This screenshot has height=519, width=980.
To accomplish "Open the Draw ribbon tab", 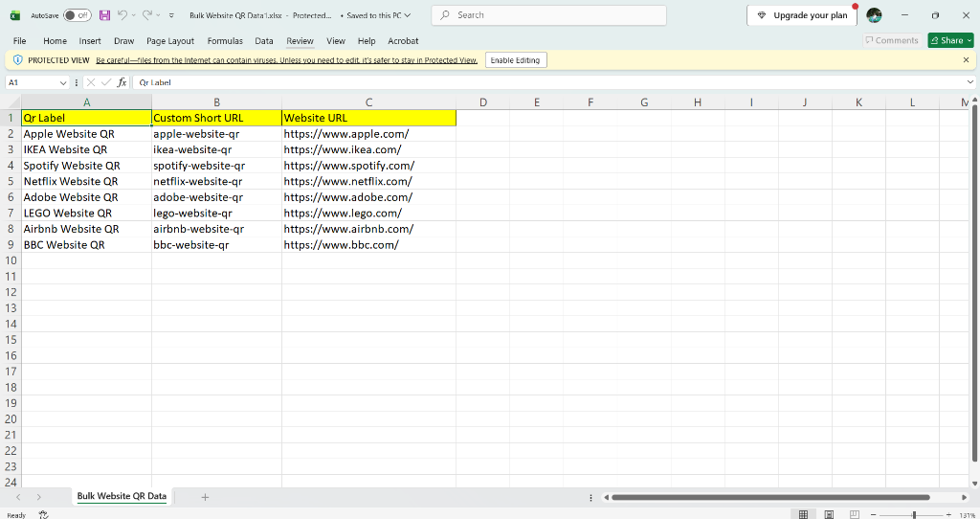I will (123, 40).
